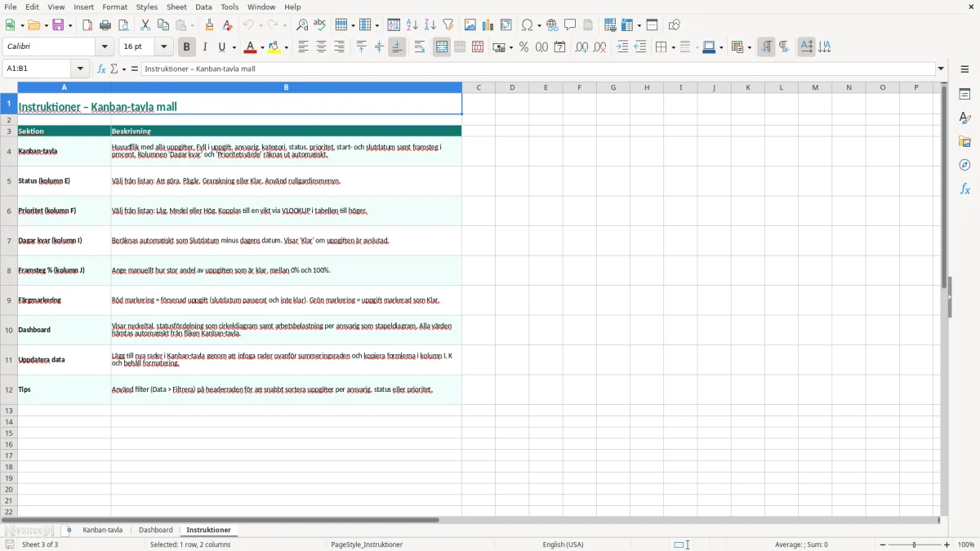980x551 pixels.
Task: Insert a hyperlink
Action: pos(552,25)
